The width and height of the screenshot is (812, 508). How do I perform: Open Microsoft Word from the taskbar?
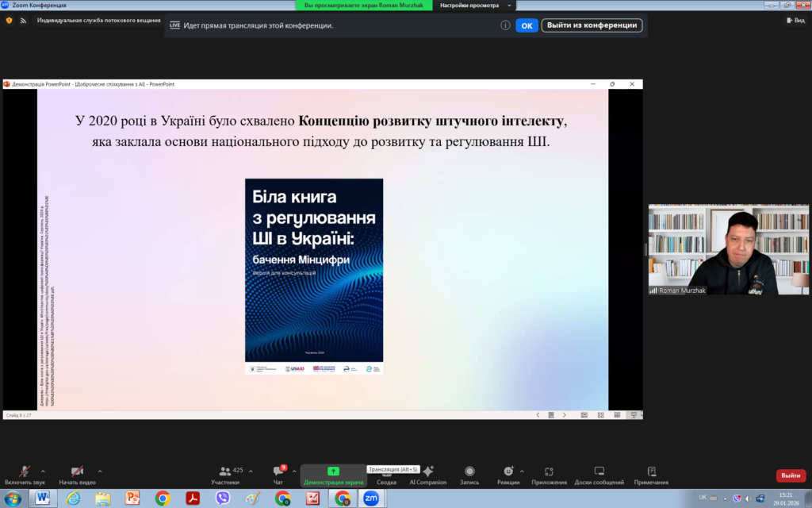[41, 498]
